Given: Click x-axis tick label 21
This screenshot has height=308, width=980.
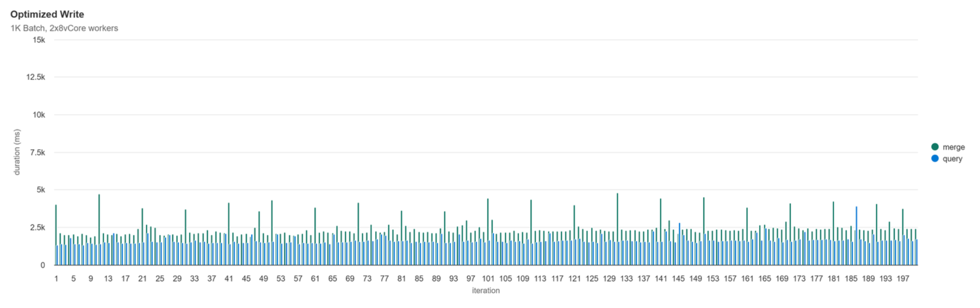Looking at the screenshot, I should tap(142, 279).
